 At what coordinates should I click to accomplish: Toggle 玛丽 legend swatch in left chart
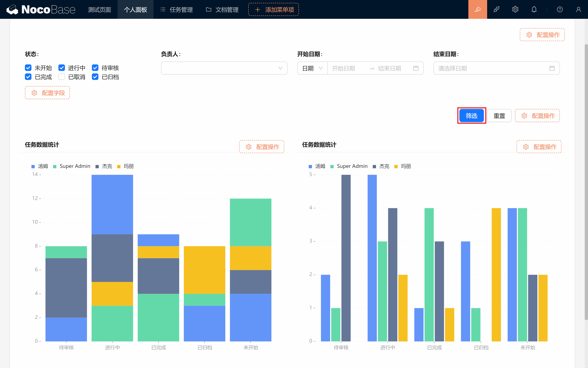pyautogui.click(x=119, y=166)
